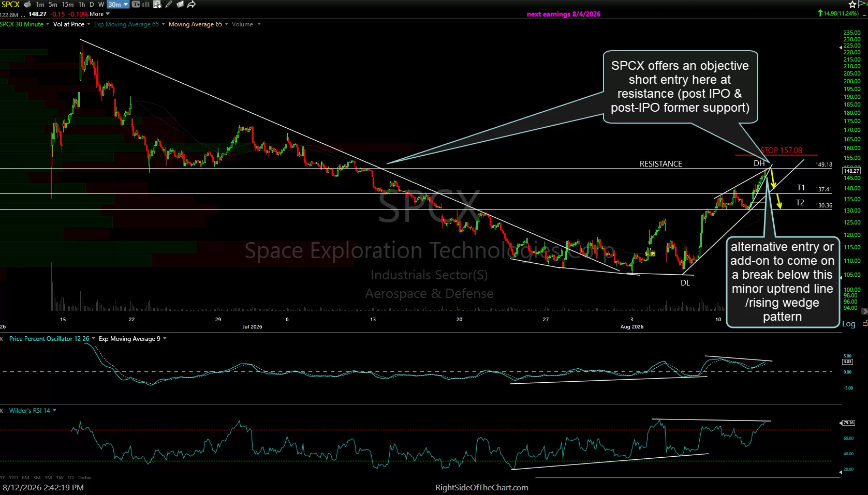Click the 148.27 current price tag on axis

click(x=851, y=171)
